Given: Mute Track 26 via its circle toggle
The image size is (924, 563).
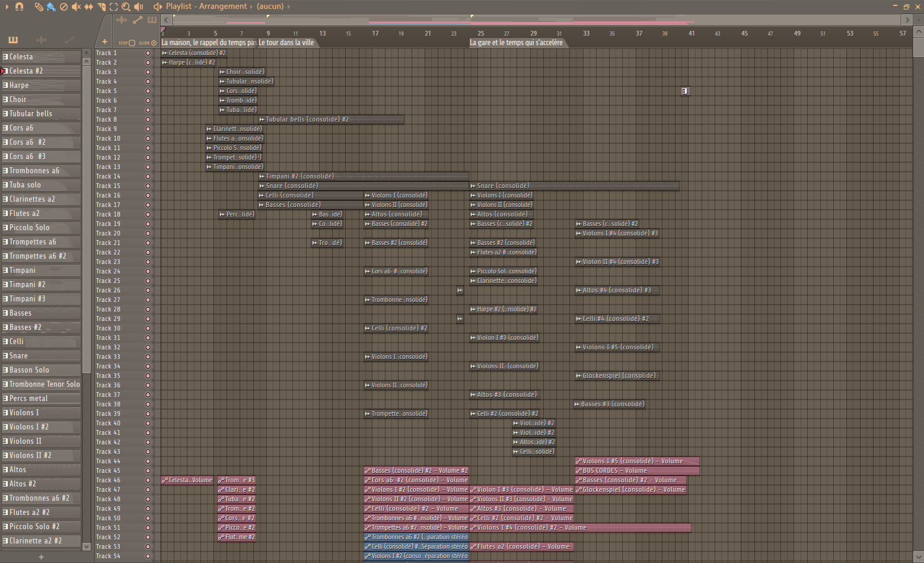Looking at the screenshot, I should [x=148, y=290].
